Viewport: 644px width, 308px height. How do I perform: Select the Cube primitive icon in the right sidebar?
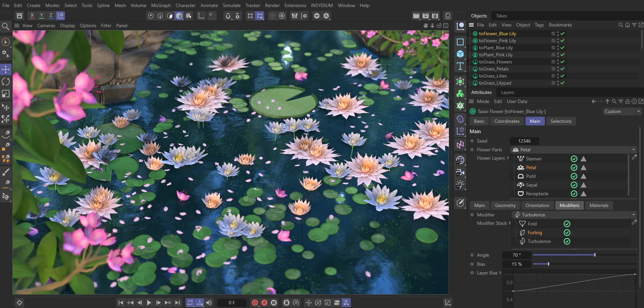point(460,54)
